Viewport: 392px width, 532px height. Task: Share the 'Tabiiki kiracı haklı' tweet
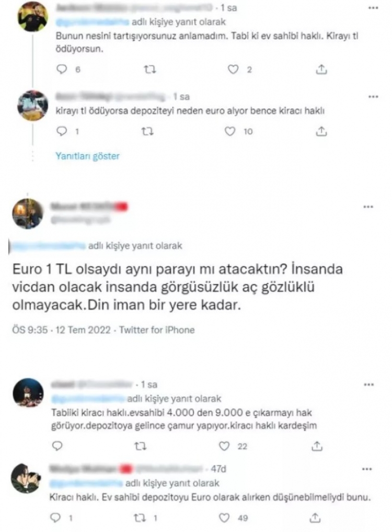coord(317,446)
